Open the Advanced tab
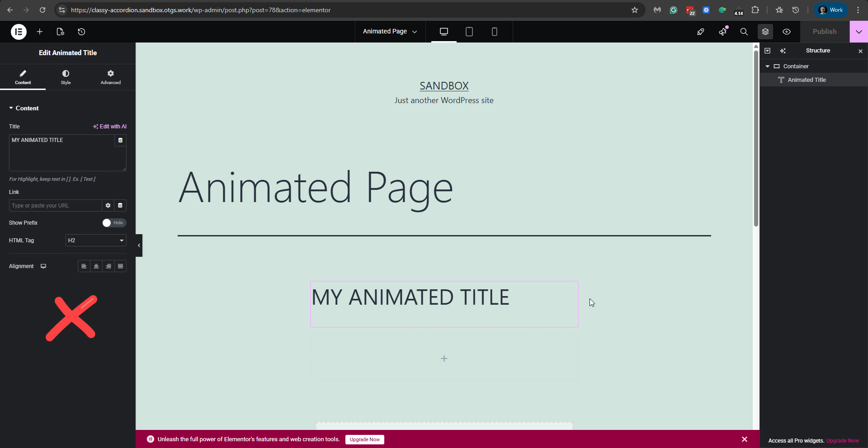 click(x=110, y=77)
